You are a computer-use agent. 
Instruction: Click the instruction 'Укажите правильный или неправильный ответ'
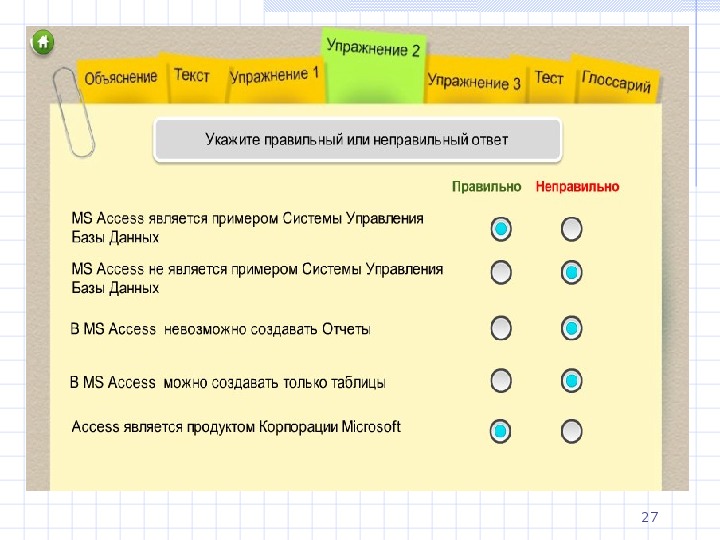click(x=357, y=140)
